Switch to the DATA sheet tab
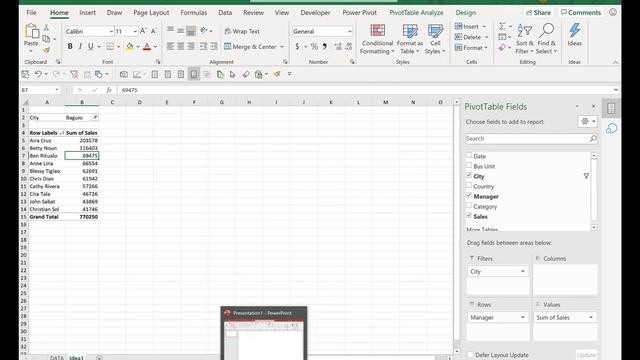 pyautogui.click(x=57, y=358)
